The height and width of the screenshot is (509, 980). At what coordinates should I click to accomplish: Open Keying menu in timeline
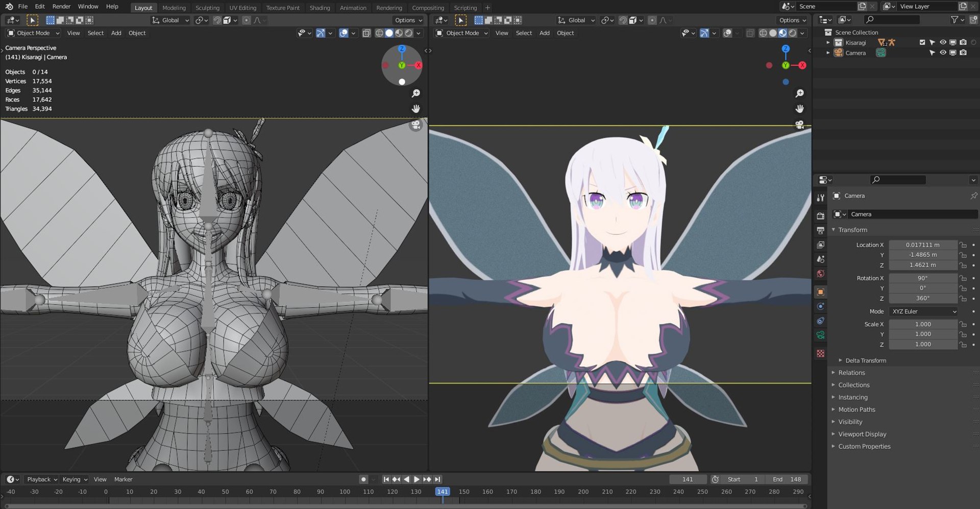(x=75, y=479)
